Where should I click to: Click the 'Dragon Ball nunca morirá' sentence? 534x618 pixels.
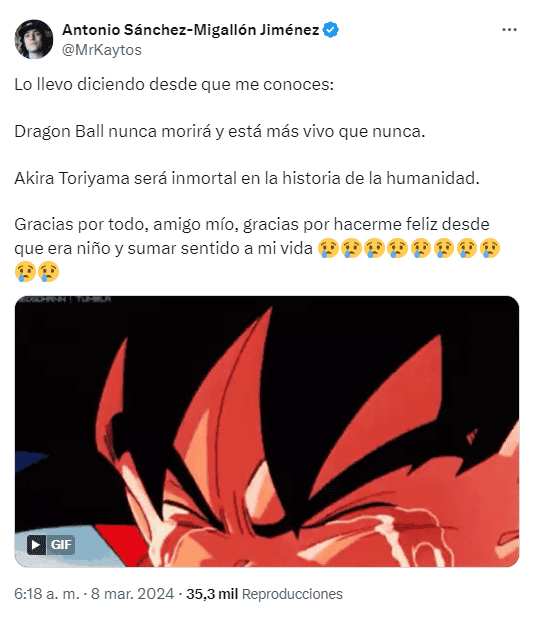pos(220,132)
